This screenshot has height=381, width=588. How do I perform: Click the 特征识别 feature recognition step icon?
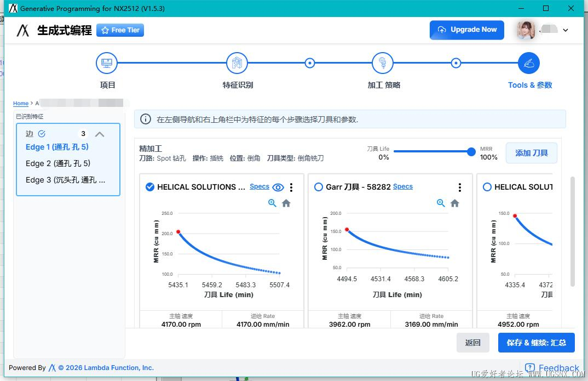[237, 63]
